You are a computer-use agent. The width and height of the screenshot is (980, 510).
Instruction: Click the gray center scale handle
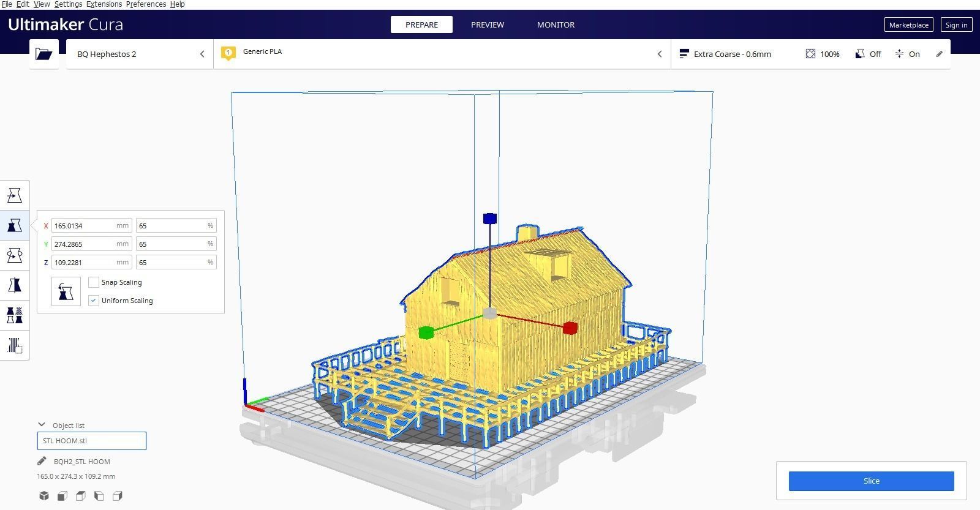[x=489, y=313]
